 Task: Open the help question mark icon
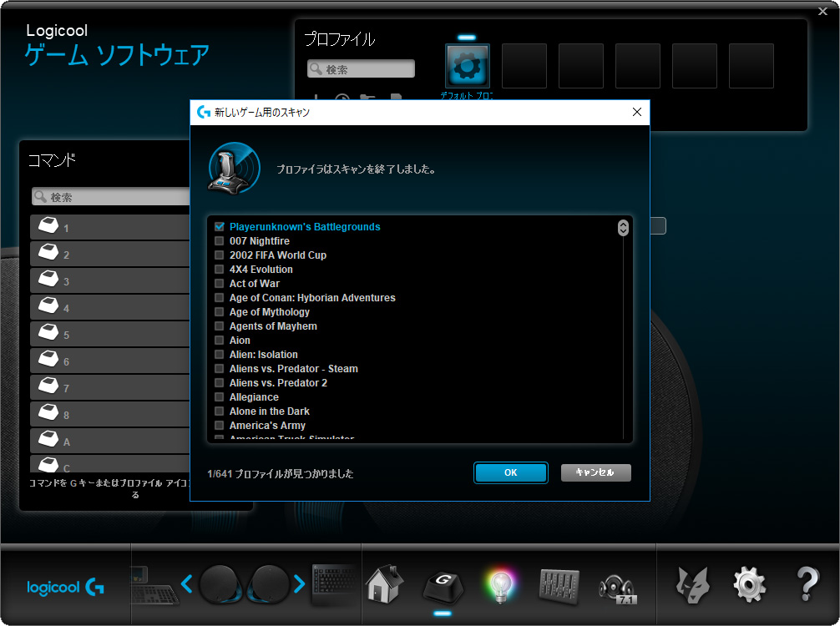point(807,583)
